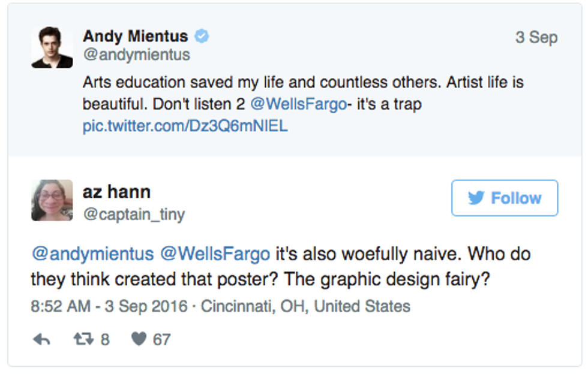Click the az hann display name
Viewport: 588px width, 377px height.
click(x=116, y=192)
